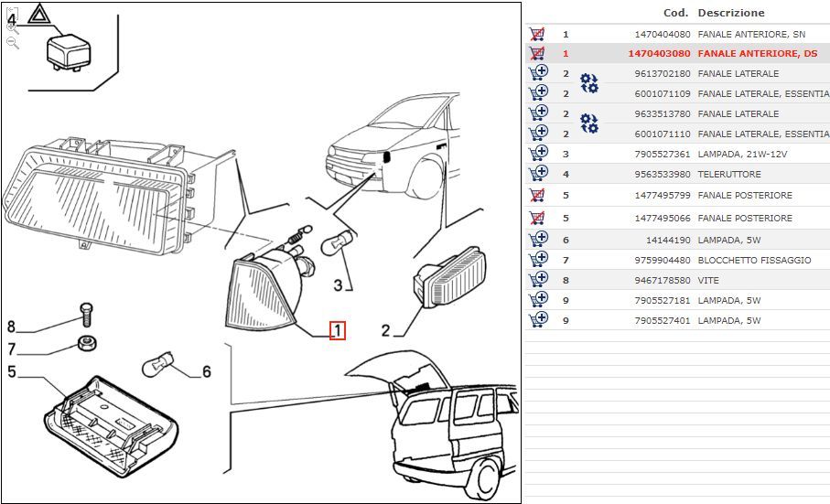Select the BLOCCHETTO FISSAGGIO description

tap(754, 260)
